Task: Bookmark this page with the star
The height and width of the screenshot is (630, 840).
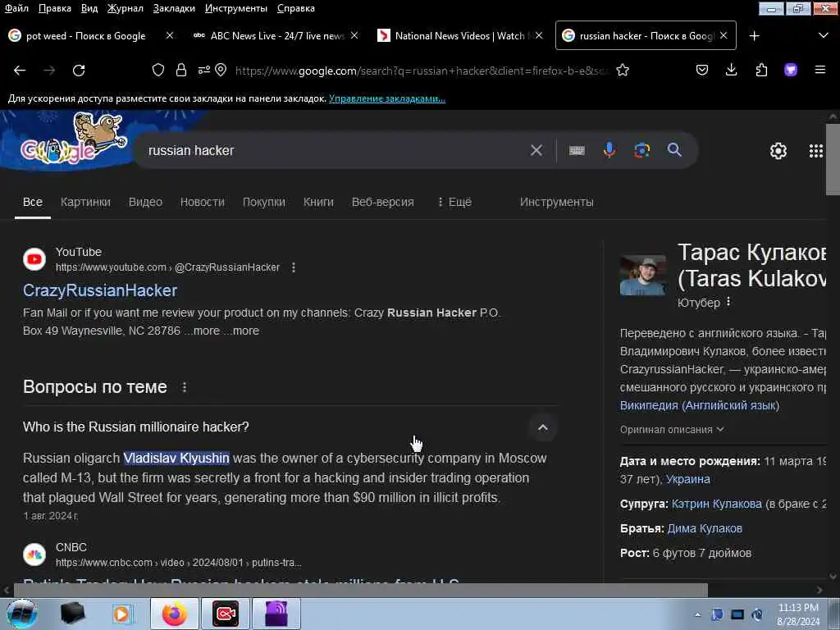Action: tap(623, 71)
